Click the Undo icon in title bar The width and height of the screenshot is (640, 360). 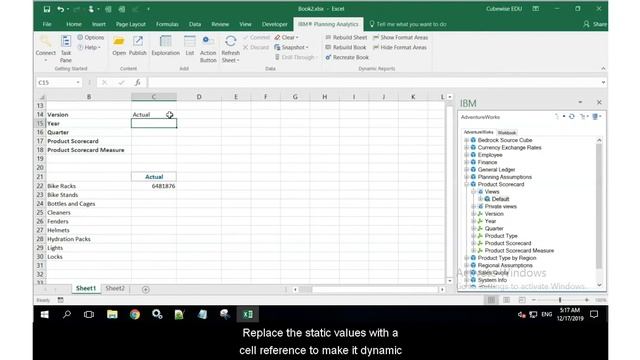[x=60, y=9]
